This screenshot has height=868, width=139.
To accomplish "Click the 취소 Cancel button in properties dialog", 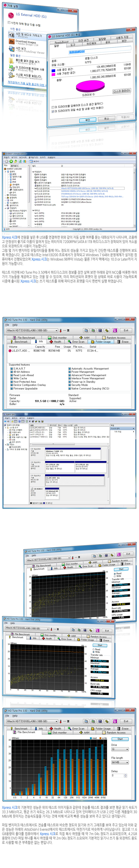I will (106, 119).
